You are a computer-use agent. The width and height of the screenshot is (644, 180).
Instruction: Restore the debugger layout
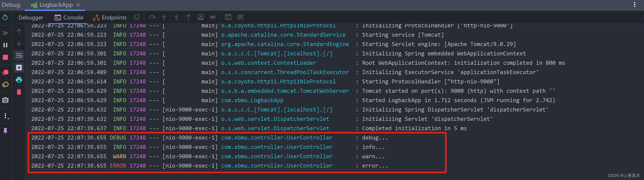[136, 17]
